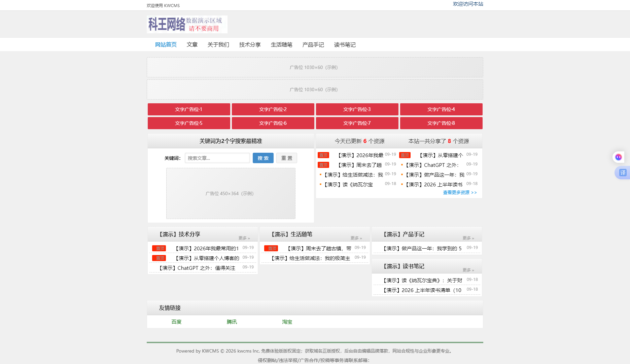
Task: Click the purple assistant floating icon
Action: click(x=618, y=157)
